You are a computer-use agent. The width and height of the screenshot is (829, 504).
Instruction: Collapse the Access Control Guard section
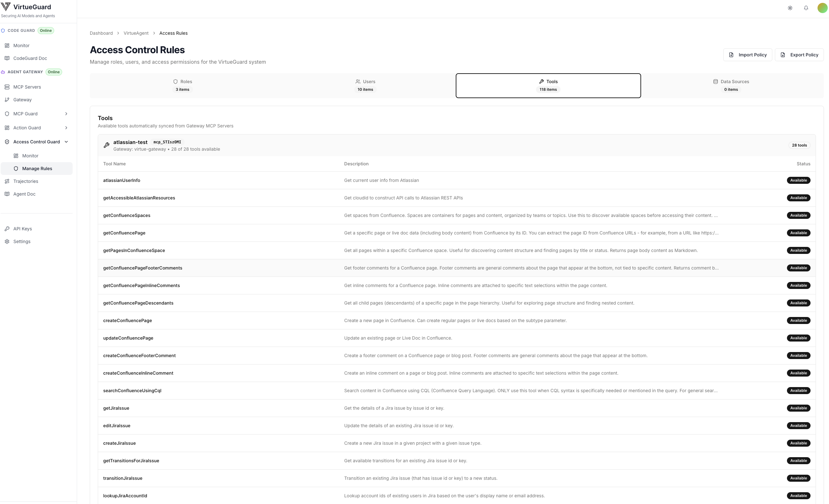click(x=36, y=141)
